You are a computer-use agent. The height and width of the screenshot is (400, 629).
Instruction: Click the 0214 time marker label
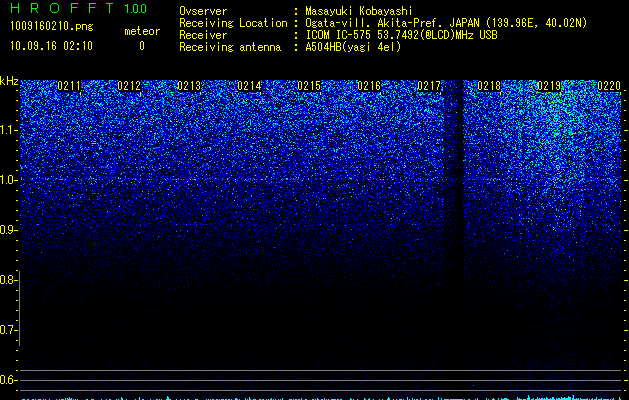pyautogui.click(x=249, y=86)
